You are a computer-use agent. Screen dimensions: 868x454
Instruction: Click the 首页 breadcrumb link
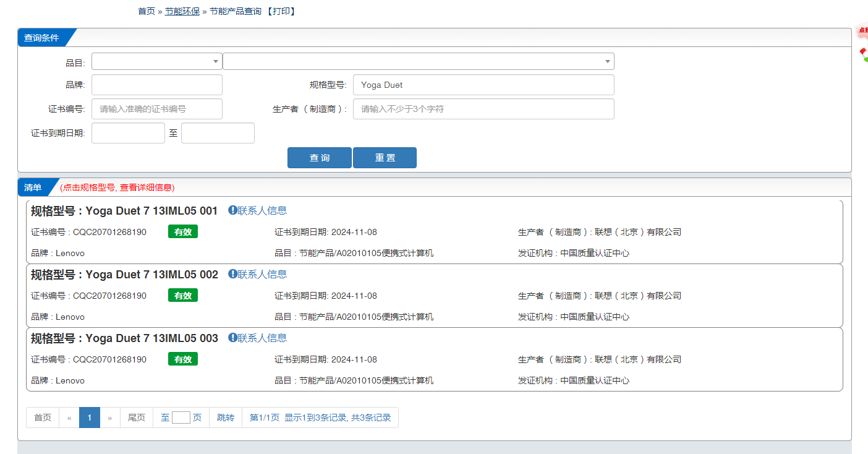[x=147, y=11]
